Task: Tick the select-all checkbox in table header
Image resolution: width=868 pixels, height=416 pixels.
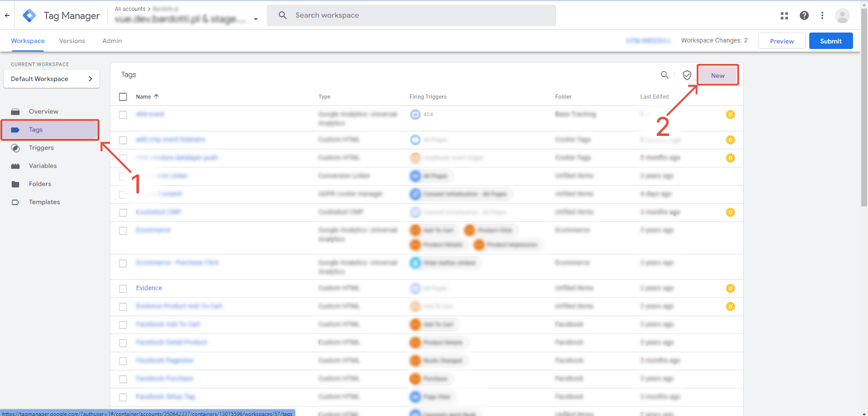Action: (123, 97)
